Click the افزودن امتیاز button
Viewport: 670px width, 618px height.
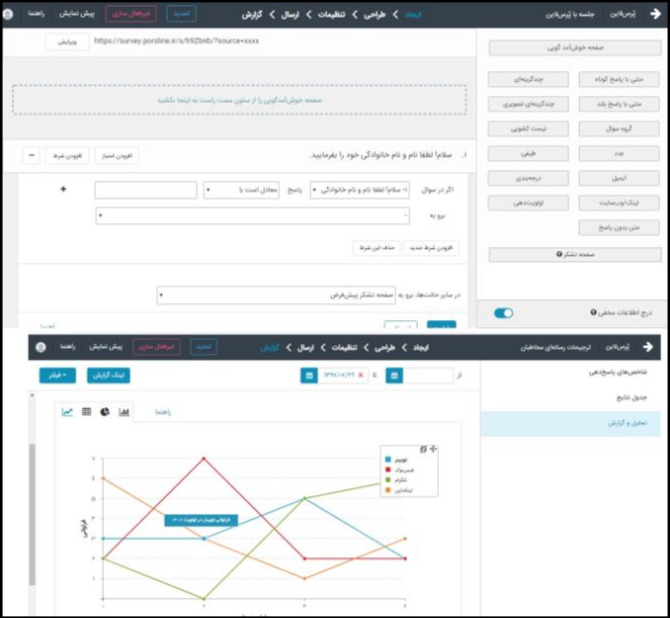coord(117,156)
